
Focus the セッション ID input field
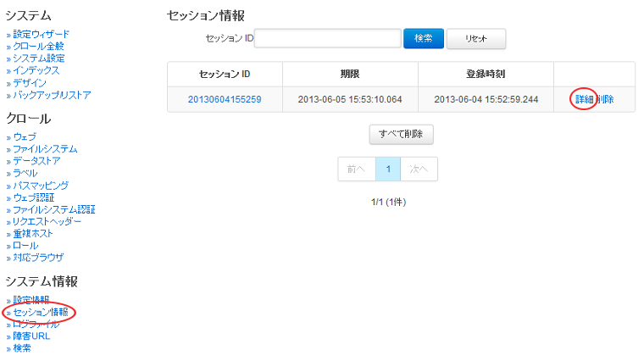[x=327, y=38]
